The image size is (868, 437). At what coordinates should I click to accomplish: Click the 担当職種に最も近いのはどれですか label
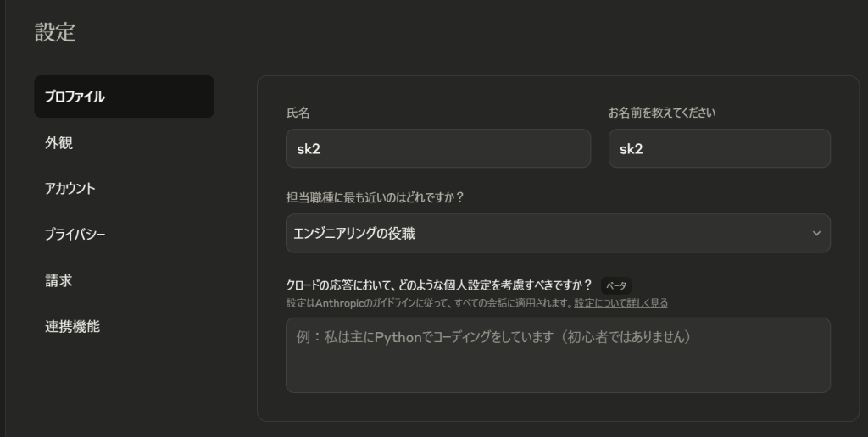[375, 197]
